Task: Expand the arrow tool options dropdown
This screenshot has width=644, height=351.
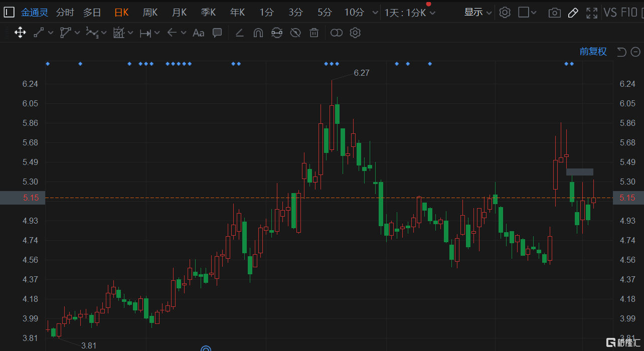Action: click(x=184, y=33)
